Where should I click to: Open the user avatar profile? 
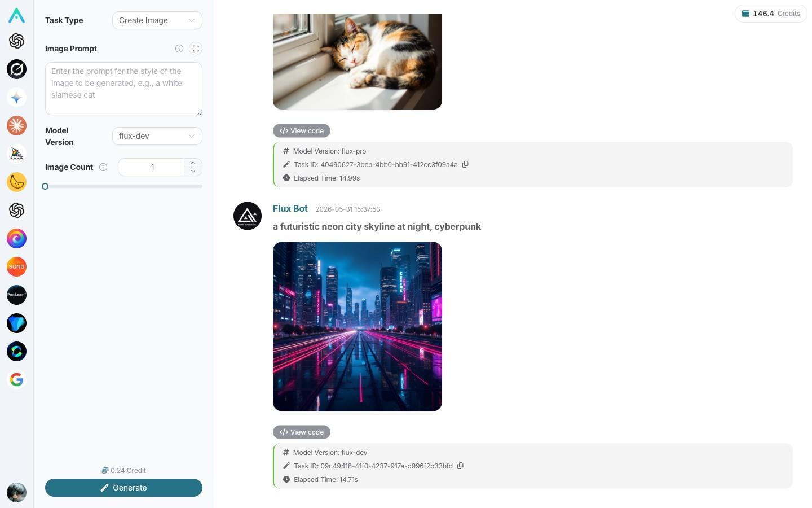tap(16, 492)
